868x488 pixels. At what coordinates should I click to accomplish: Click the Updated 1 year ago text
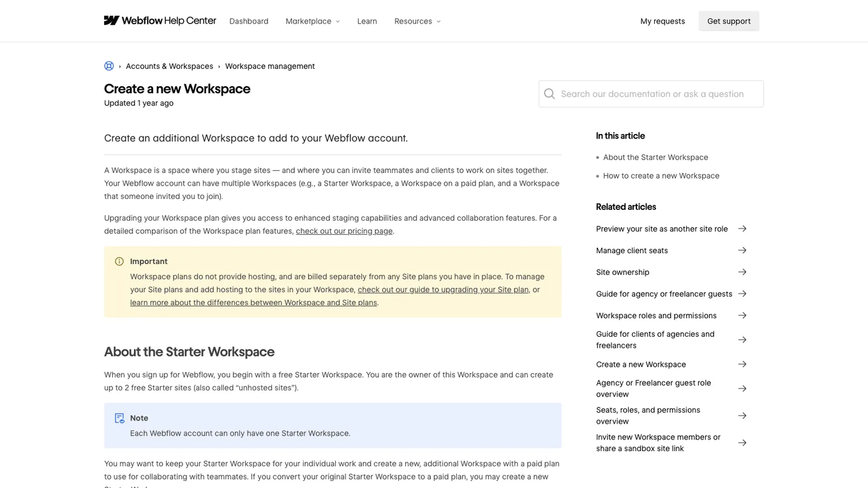(x=138, y=103)
